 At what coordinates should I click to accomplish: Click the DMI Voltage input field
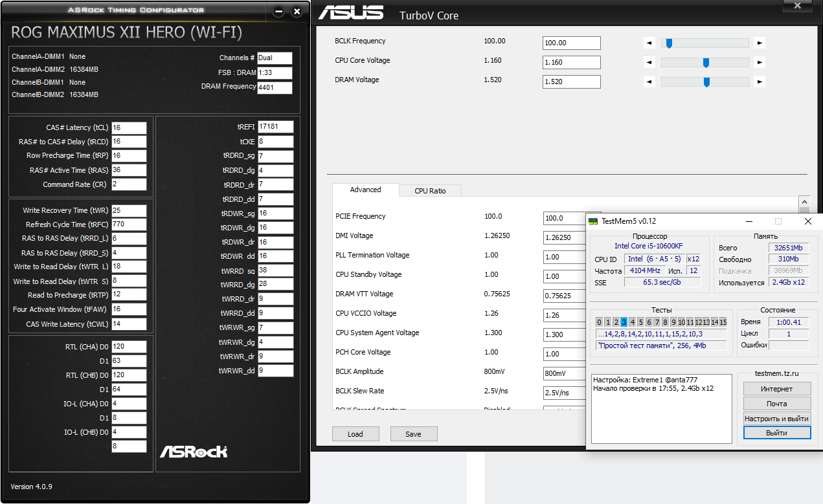[565, 237]
